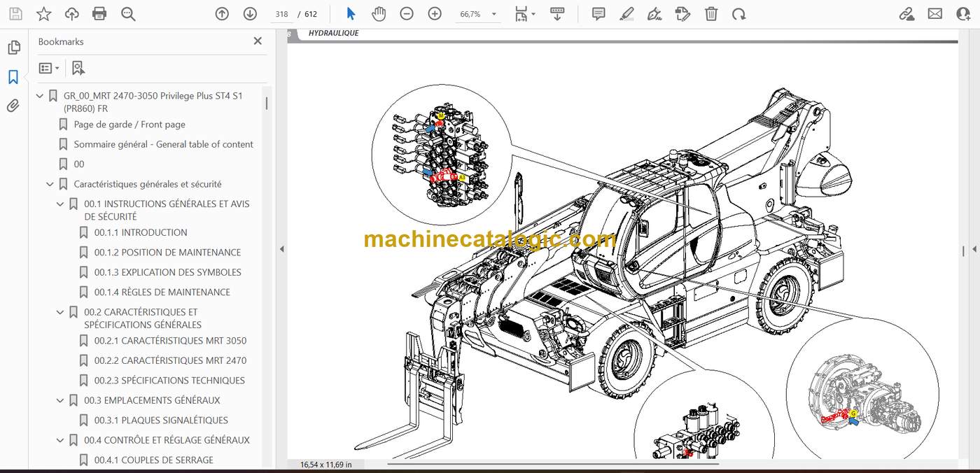Viewport: 980px width, 473px height.
Task: Toggle the Bookmarks sidebar panel icon
Action: pos(13,77)
